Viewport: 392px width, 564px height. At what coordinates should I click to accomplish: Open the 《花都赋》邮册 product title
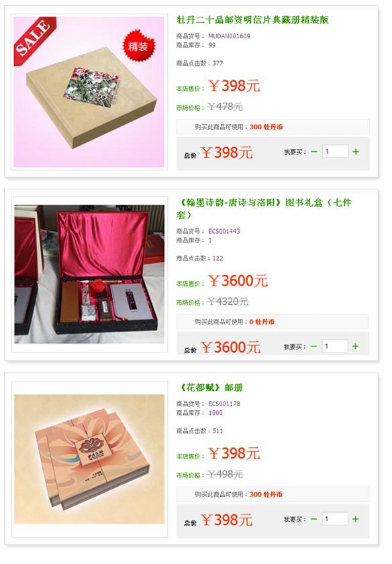coord(211,387)
